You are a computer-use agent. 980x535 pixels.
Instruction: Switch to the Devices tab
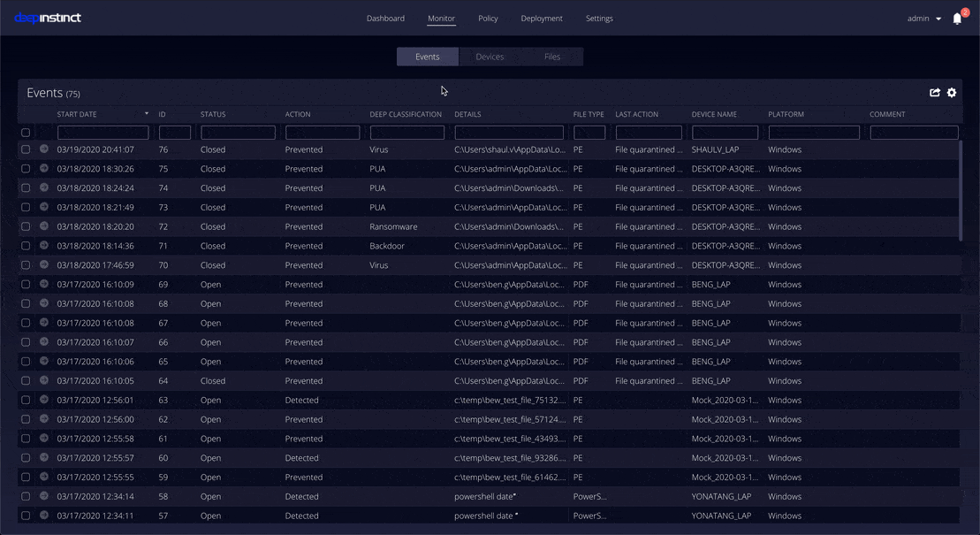490,57
